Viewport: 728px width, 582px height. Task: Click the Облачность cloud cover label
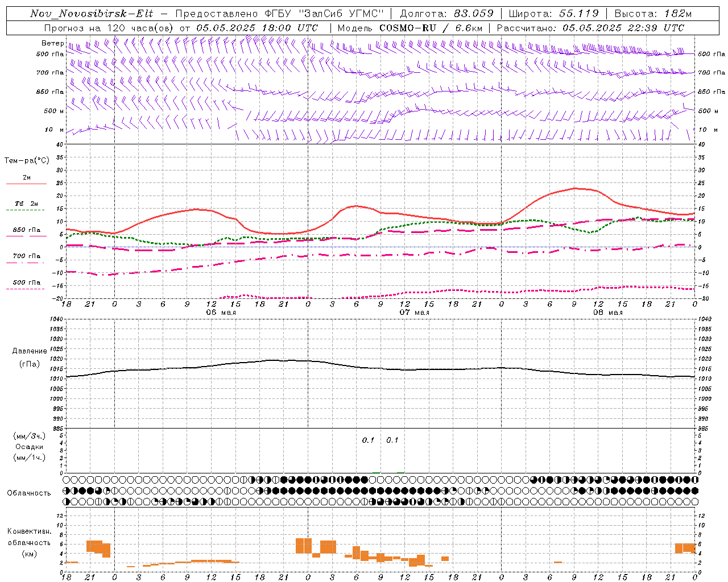(29, 493)
